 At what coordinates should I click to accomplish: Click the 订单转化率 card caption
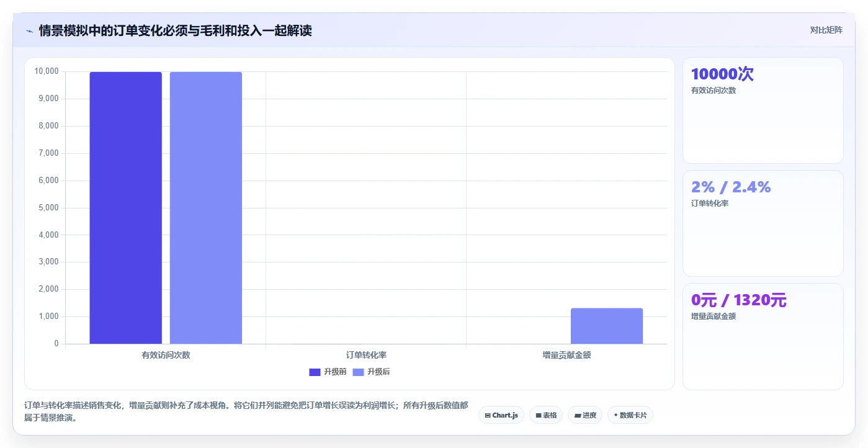[x=710, y=204]
